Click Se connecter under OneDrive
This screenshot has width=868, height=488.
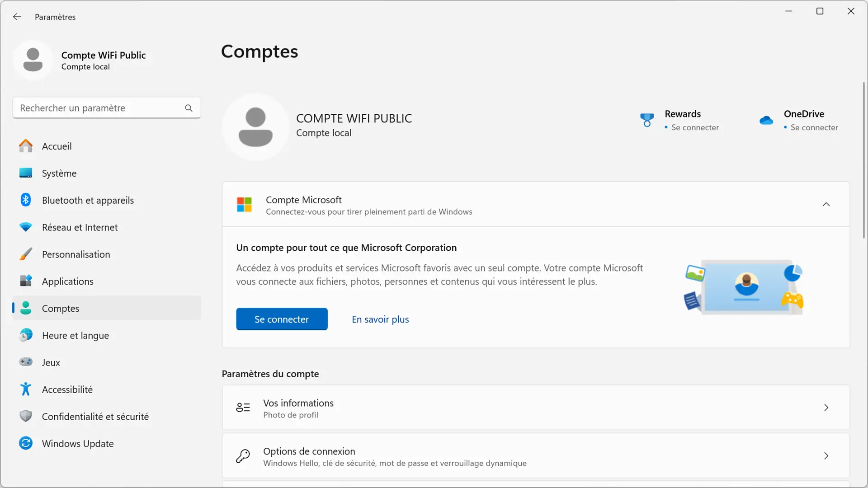click(x=814, y=127)
